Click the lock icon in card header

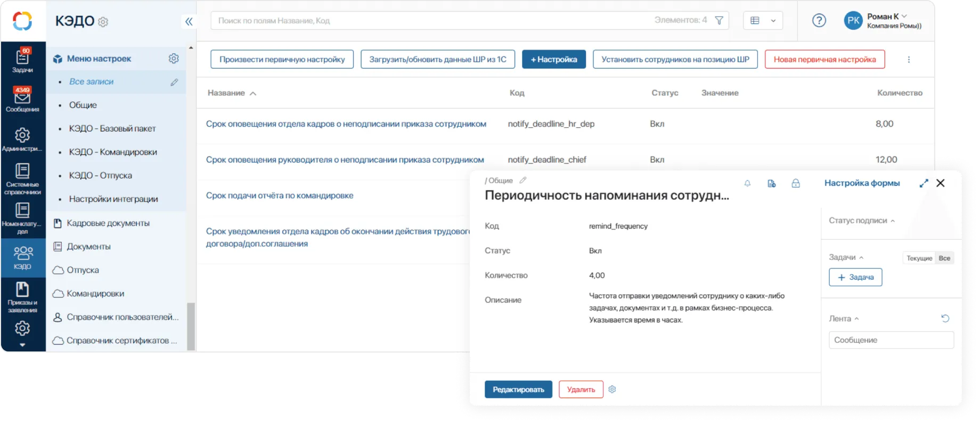pos(796,183)
